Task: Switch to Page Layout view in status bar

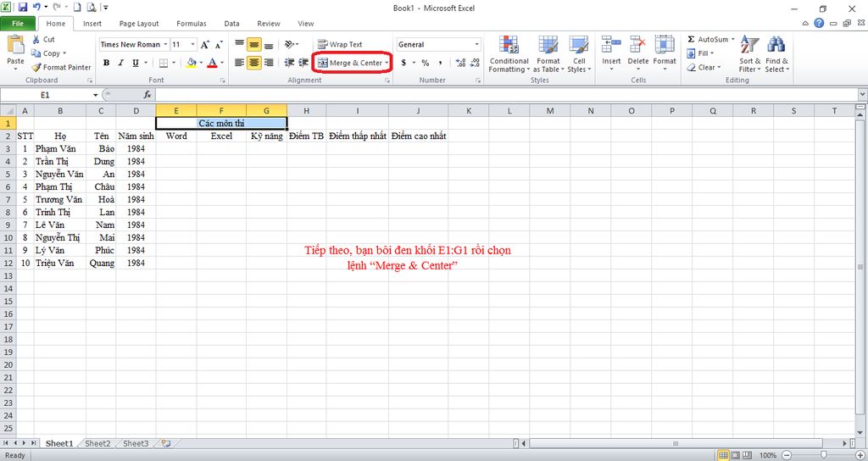Action: 736,455
